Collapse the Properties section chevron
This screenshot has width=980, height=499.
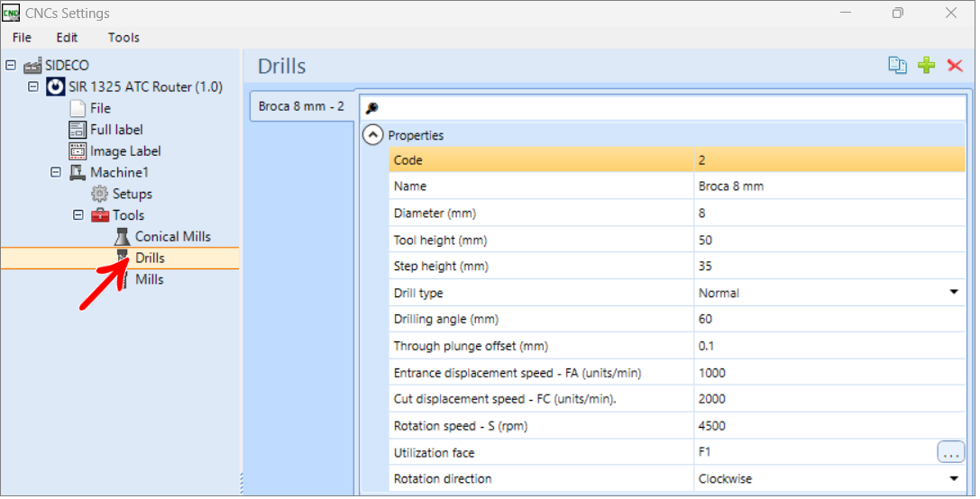(373, 135)
